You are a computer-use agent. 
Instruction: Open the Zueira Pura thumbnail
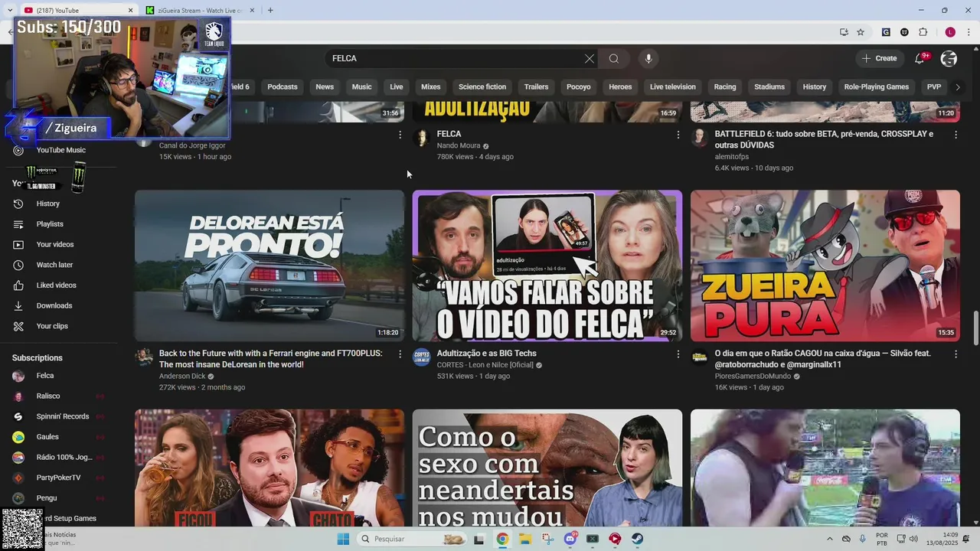(825, 266)
